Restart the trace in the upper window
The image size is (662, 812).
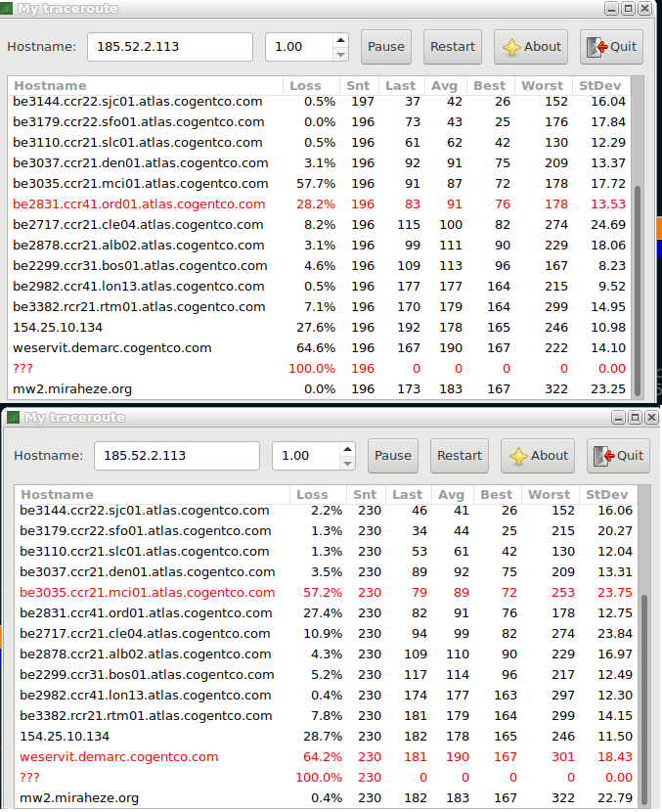tap(453, 47)
